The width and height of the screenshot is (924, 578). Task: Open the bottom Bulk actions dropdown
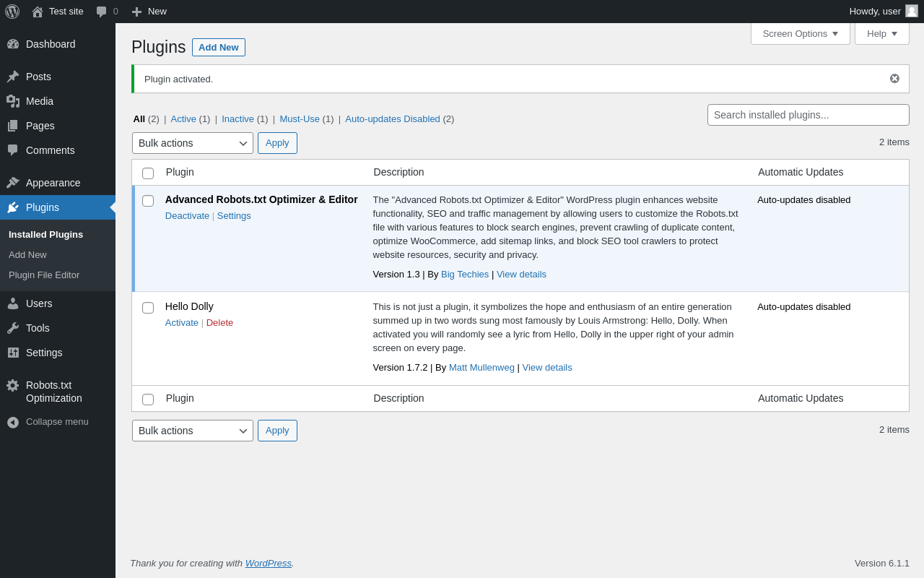coord(193,431)
